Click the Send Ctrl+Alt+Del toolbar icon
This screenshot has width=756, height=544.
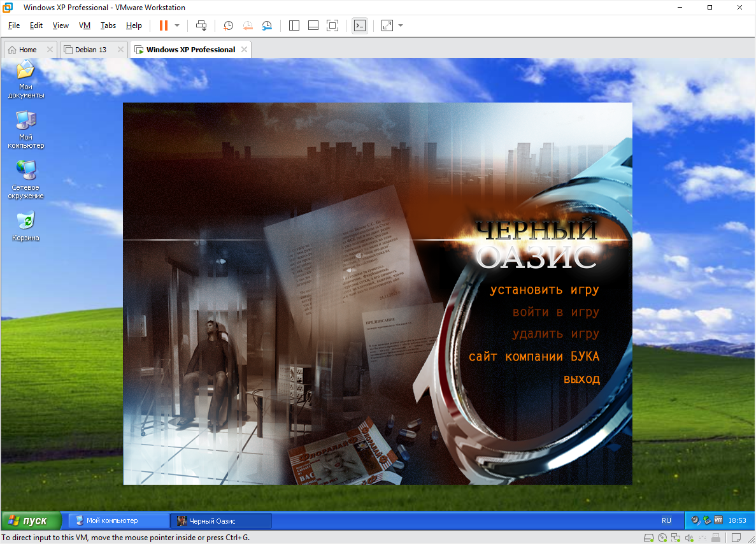pyautogui.click(x=201, y=25)
